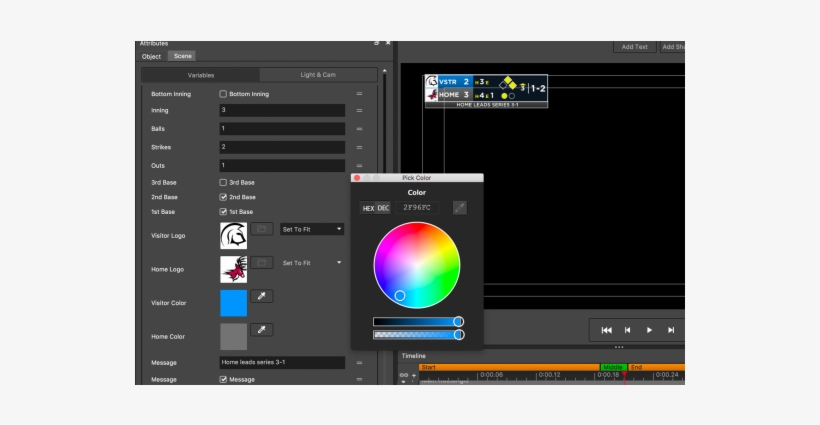This screenshot has height=425, width=820.
Task: Open Strikes variable options handle
Action: tap(359, 147)
